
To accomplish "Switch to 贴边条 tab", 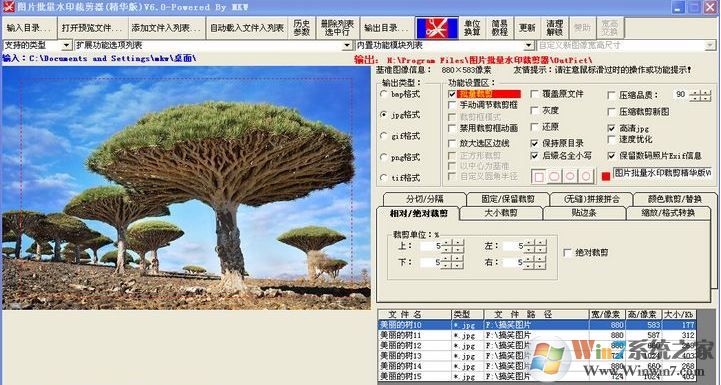I will (x=584, y=213).
